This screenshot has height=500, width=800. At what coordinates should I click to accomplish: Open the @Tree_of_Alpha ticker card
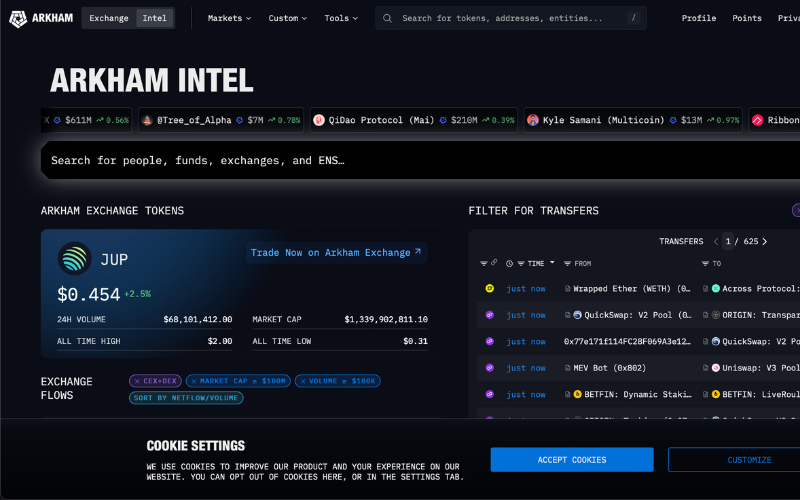221,120
